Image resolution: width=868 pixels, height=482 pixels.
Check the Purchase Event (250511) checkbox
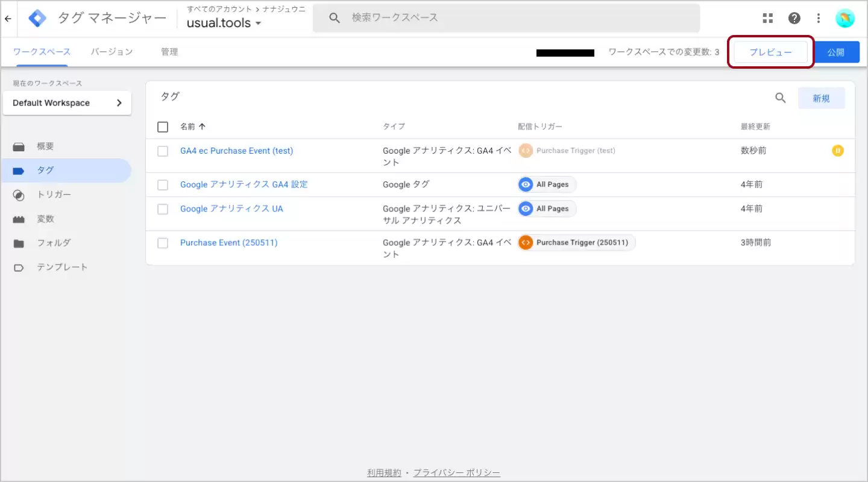[x=163, y=243]
